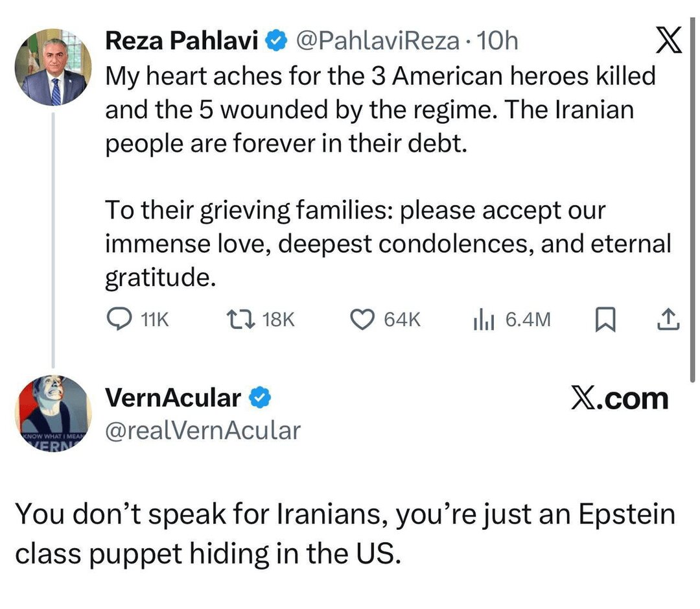Click the X logo top right

669,43
